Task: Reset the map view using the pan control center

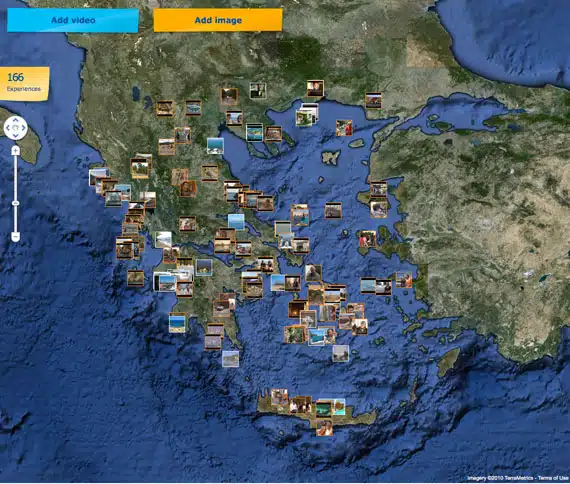Action: click(16, 128)
